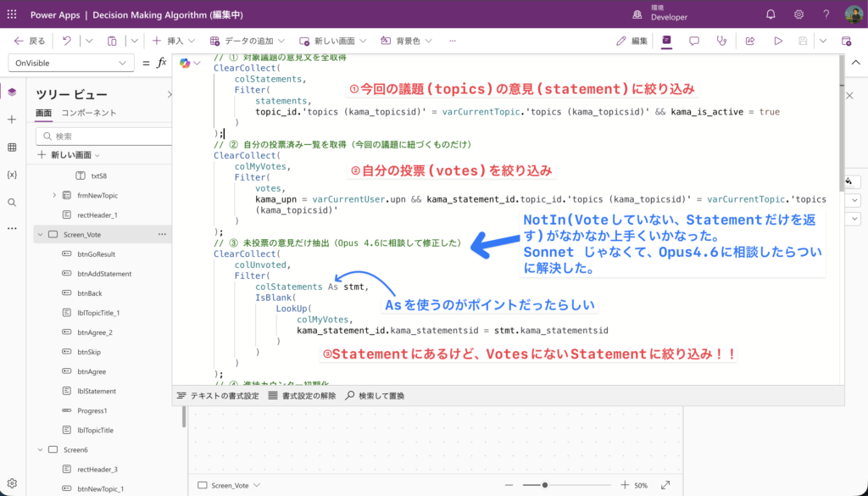Open the App checker stethoscope icon
The height and width of the screenshot is (496, 868).
tap(722, 41)
